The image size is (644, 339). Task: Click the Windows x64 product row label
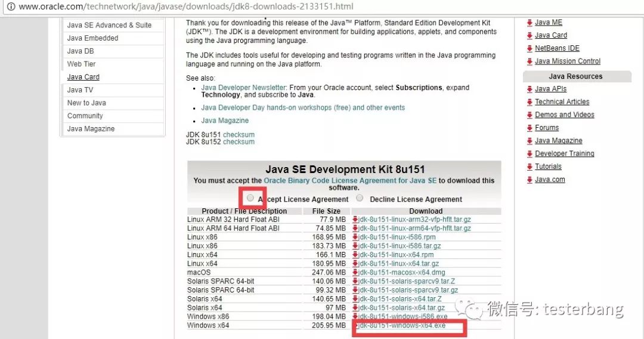tap(208, 325)
